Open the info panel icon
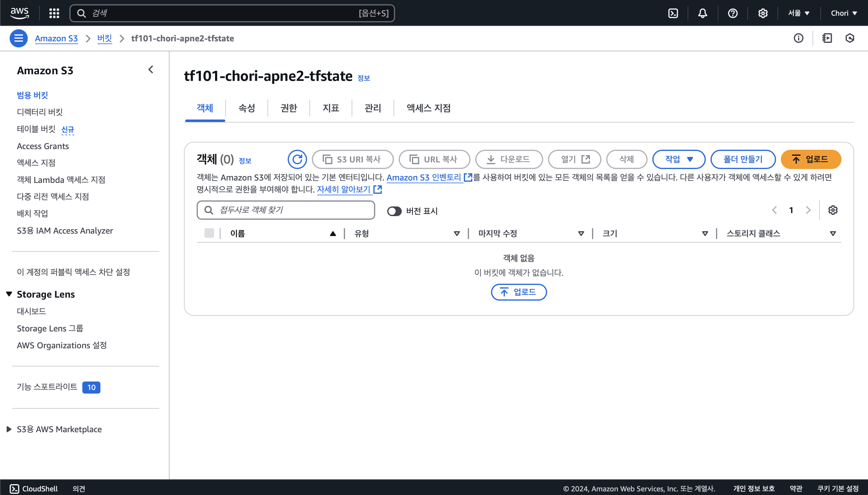The width and height of the screenshot is (868, 495). [798, 38]
